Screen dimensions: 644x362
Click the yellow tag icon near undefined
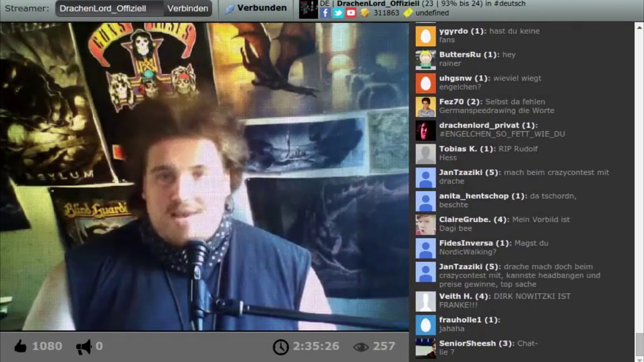tap(408, 13)
